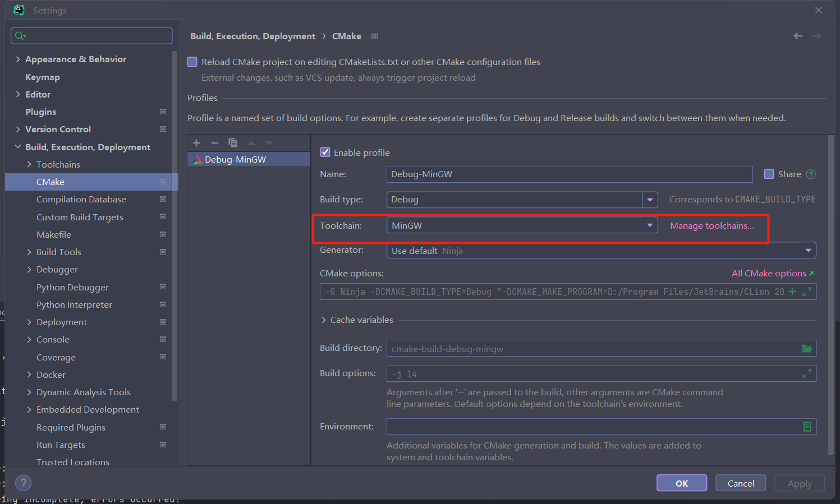
Task: Expand the Build options field
Action: [807, 373]
